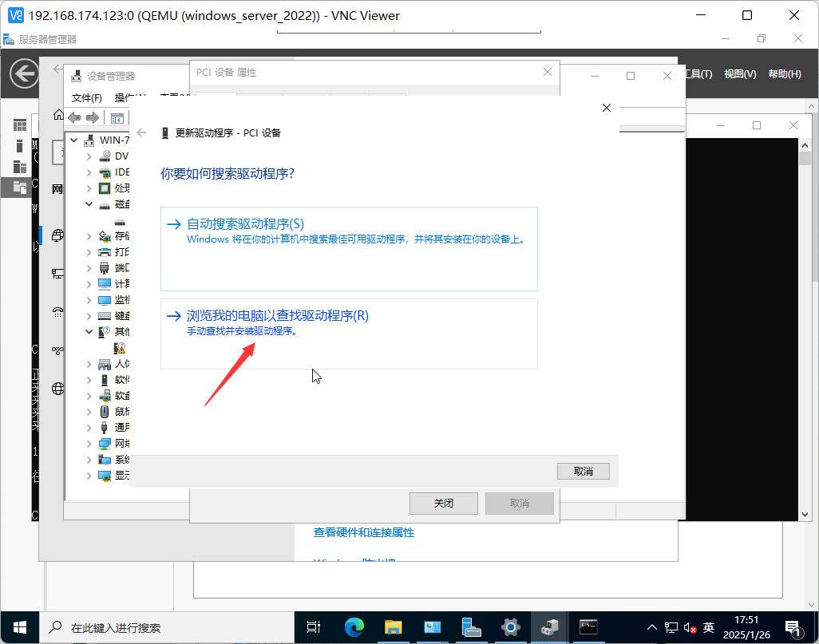819x644 pixels.
Task: Click the wizard's back arrow beside 更新驱动程序
Action: (141, 132)
